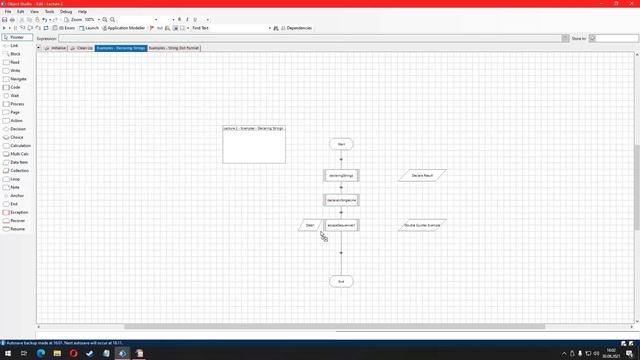This screenshot has width=640, height=360.
Task: Select the Process stage tool
Action: point(14,104)
